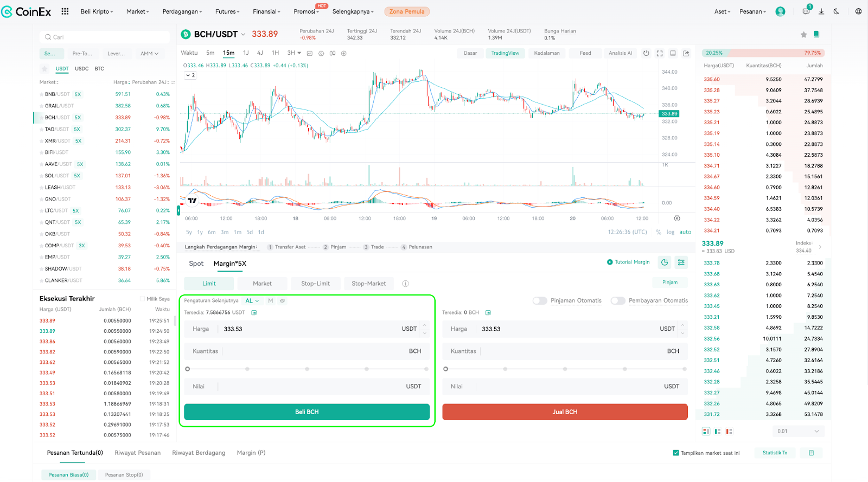Toggle Pembayaran Otomatis switch
This screenshot has height=482, width=868.
tap(618, 301)
